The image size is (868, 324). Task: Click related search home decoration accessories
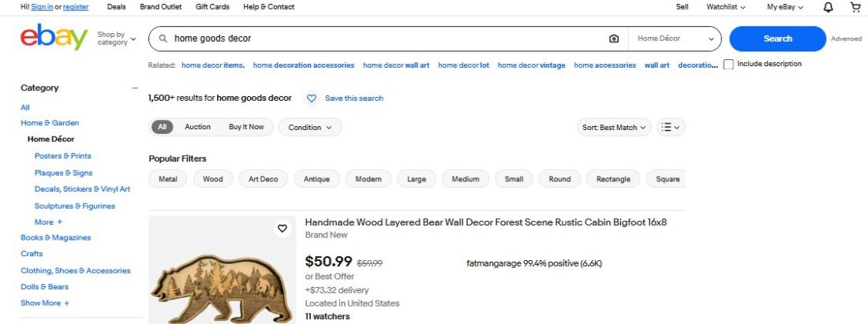303,65
